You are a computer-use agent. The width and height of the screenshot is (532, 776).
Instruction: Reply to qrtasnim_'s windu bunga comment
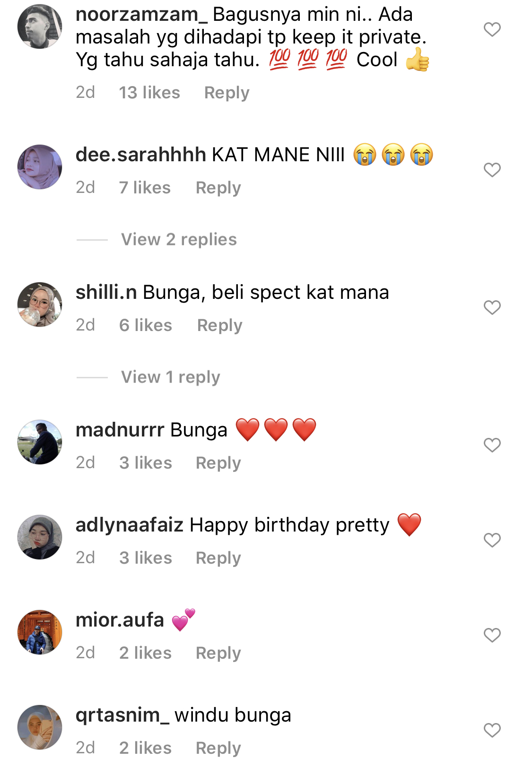point(218,748)
